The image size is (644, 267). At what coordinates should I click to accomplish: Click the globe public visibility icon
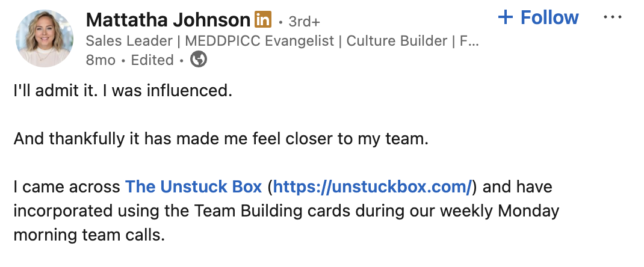pyautogui.click(x=199, y=60)
